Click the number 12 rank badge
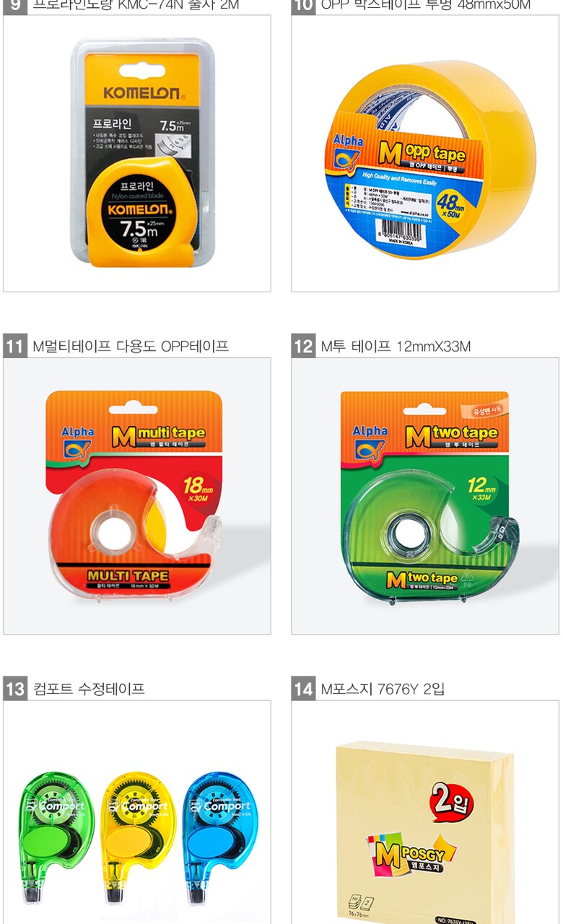Viewport: 563px width, 924px height. pyautogui.click(x=303, y=346)
